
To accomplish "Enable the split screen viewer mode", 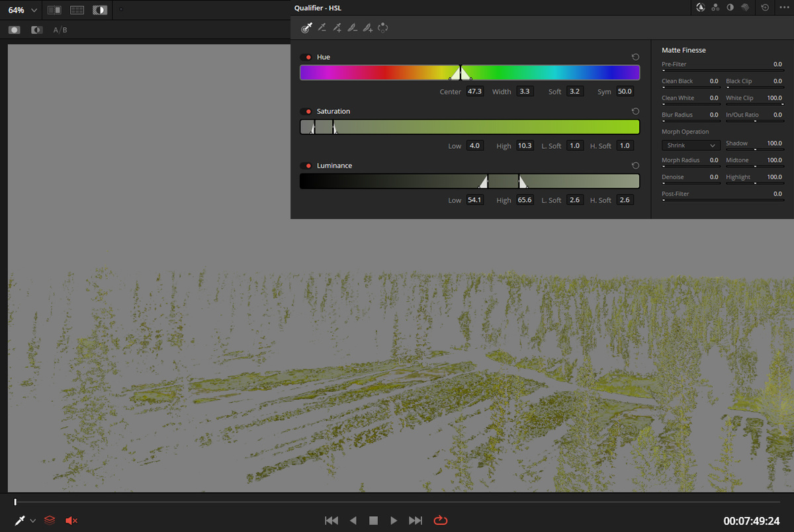I will tap(77, 10).
